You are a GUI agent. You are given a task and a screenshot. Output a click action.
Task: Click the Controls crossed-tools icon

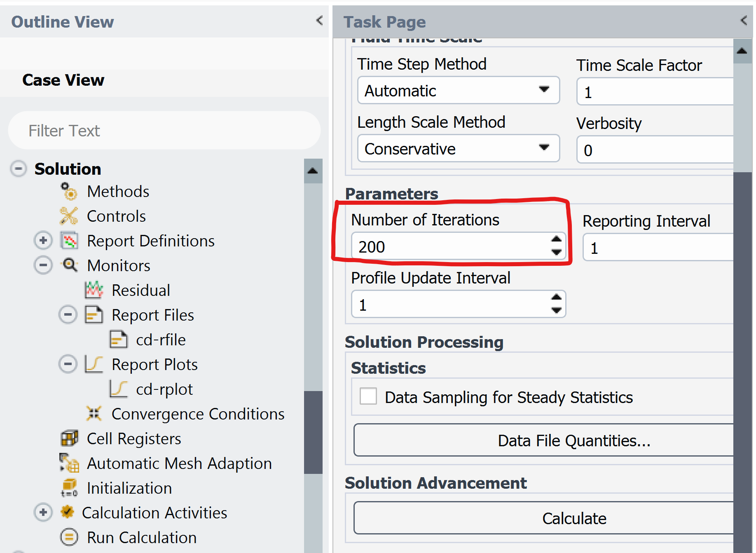(69, 216)
